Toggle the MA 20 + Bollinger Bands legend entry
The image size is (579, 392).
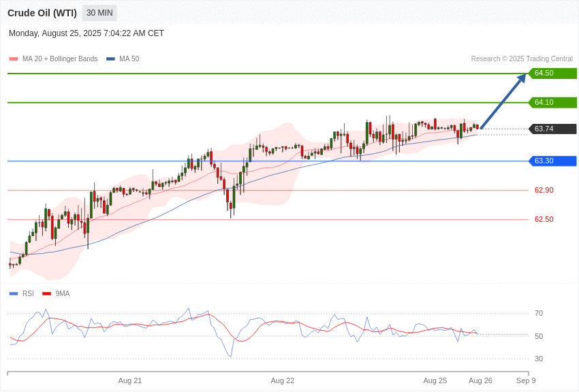54,59
